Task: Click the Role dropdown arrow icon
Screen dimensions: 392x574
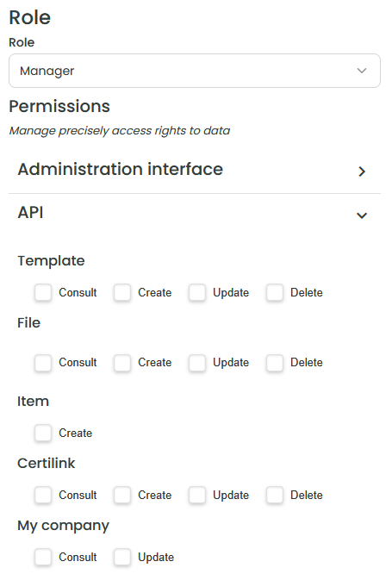Action: pyautogui.click(x=362, y=71)
